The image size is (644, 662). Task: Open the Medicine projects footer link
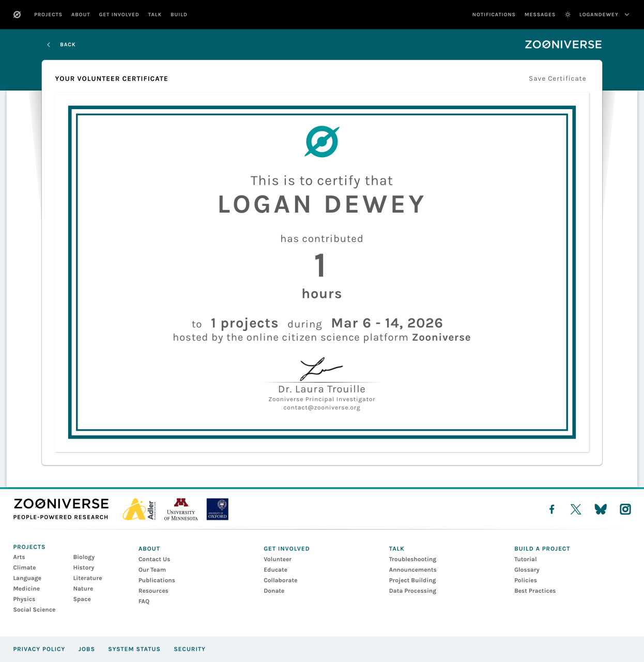click(x=26, y=589)
